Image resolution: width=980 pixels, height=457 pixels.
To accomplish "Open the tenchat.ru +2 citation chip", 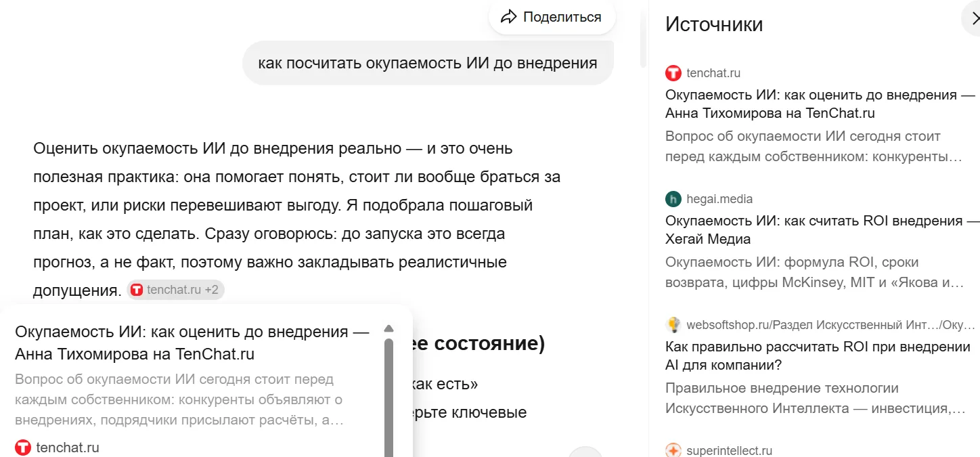I will tap(175, 290).
